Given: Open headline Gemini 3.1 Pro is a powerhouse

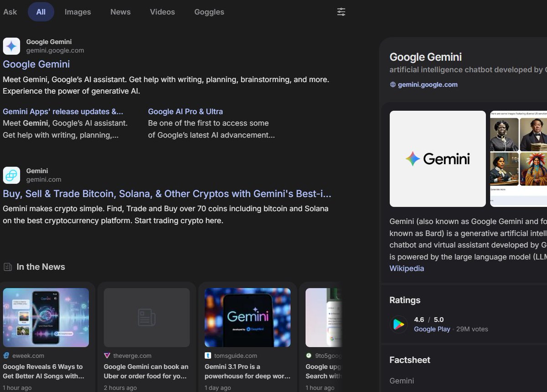Looking at the screenshot, I should click(x=248, y=371).
